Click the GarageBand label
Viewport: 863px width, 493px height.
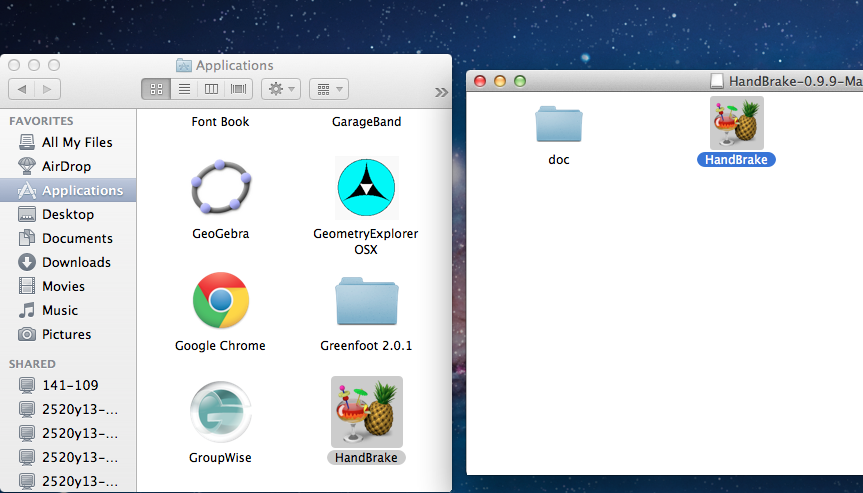[x=367, y=122]
